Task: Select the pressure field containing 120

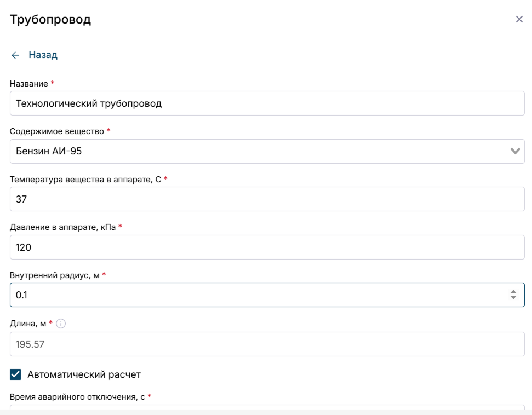Action: click(267, 247)
